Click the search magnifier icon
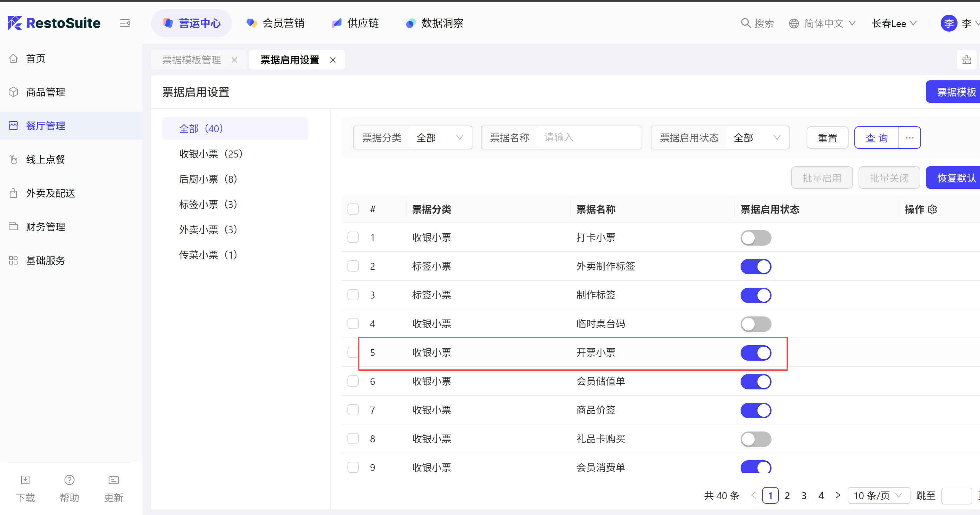Image resolution: width=980 pixels, height=515 pixels. tap(746, 23)
